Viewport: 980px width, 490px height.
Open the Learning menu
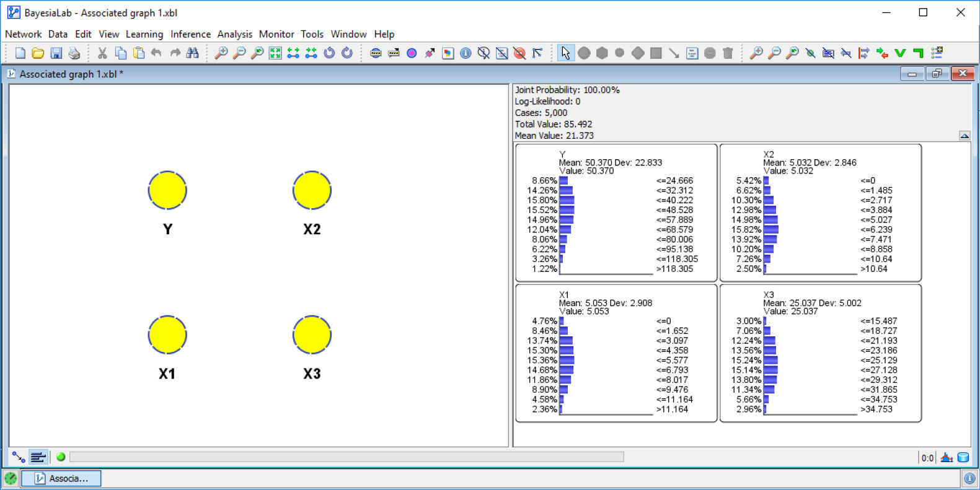point(144,34)
